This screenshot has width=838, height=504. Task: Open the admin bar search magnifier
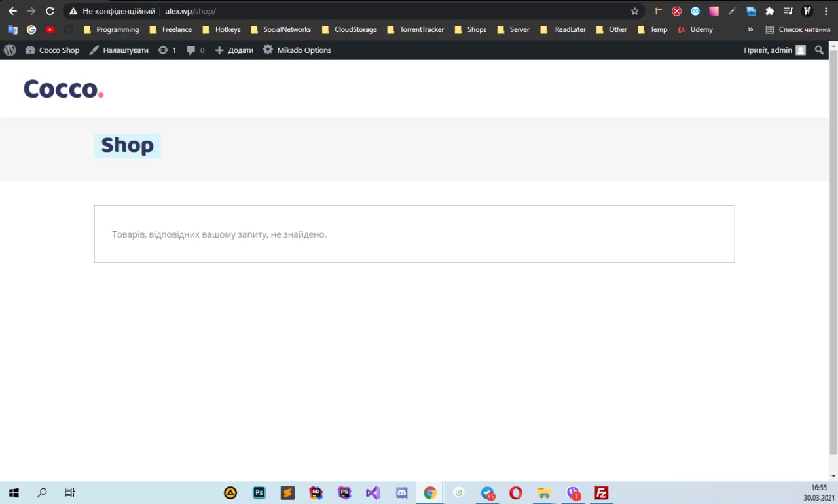(819, 50)
